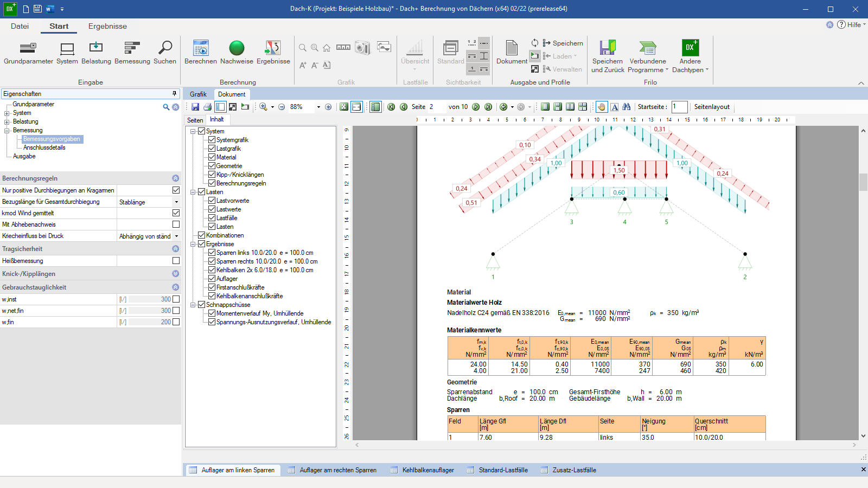Pin the Eigenschaften panel
Screen dimensions: 868x488
click(x=175, y=93)
